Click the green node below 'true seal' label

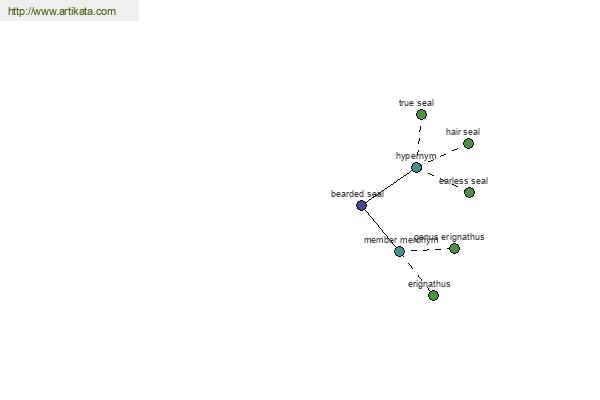pos(421,115)
